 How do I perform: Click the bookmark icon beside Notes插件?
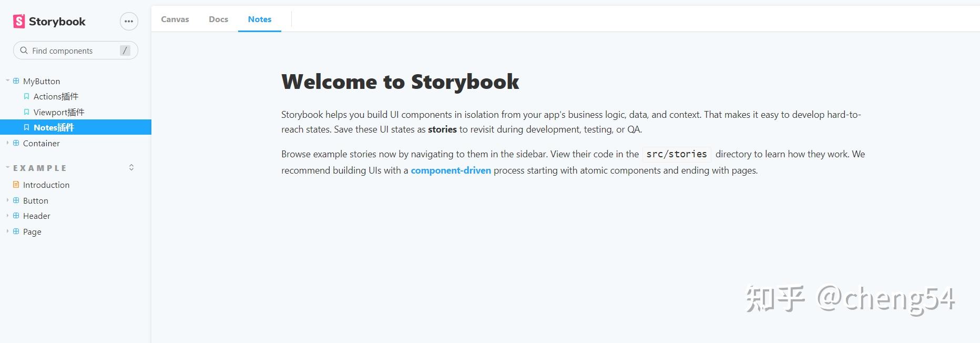26,127
